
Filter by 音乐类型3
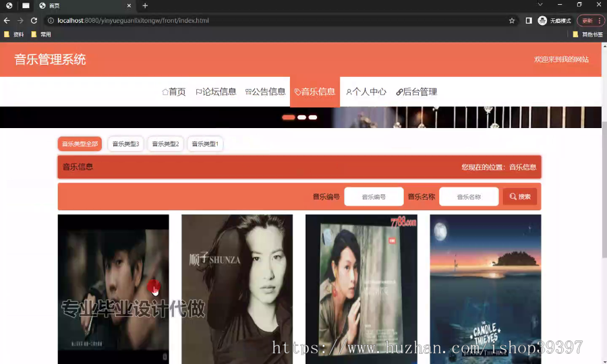coord(125,144)
